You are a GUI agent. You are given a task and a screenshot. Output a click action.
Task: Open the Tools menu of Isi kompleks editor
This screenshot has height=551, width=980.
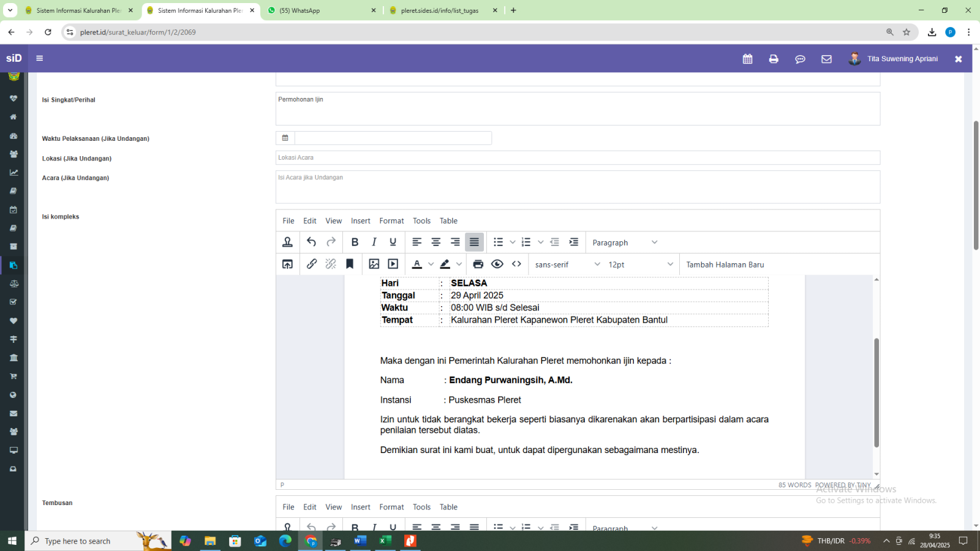tap(421, 221)
